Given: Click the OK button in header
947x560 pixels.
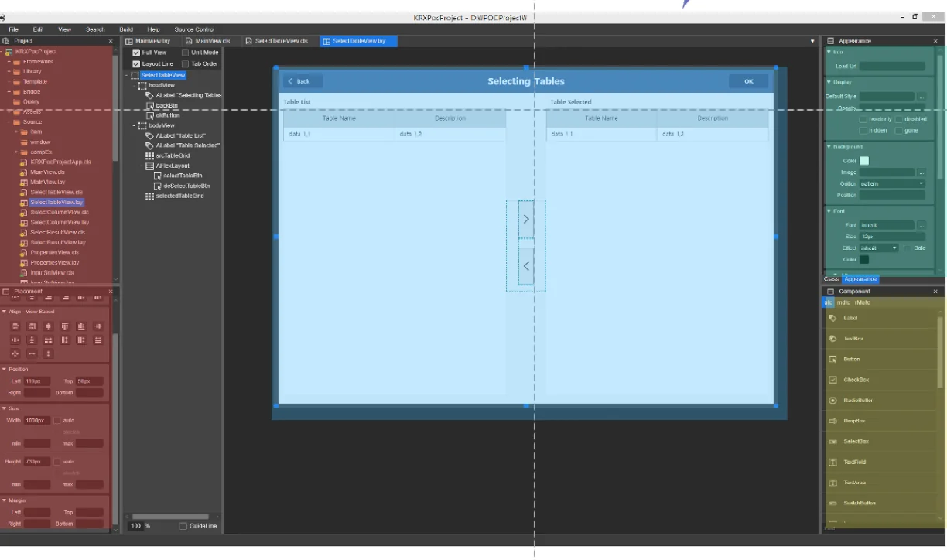Looking at the screenshot, I should [x=748, y=81].
